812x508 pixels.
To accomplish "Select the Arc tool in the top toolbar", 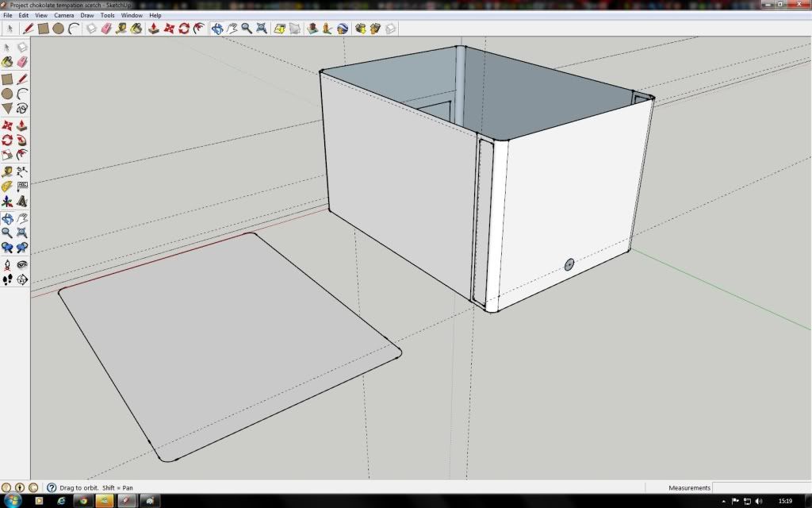I will tap(74, 29).
